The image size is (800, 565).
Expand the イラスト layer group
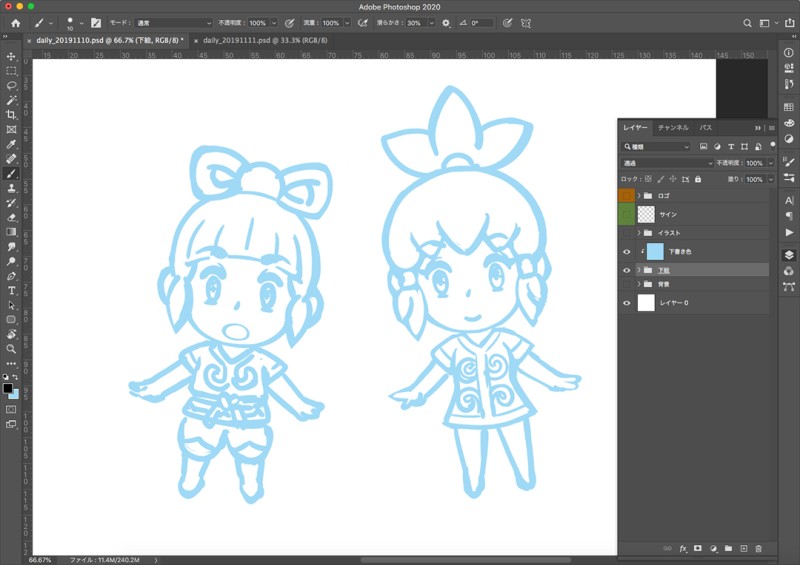pos(639,233)
